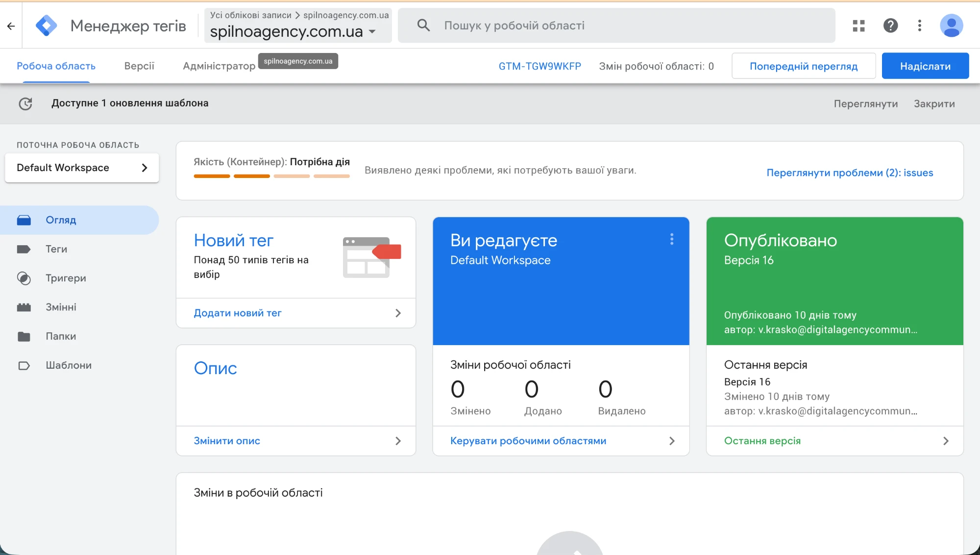Click the new tag illustration icon
980x555 pixels.
click(x=372, y=257)
